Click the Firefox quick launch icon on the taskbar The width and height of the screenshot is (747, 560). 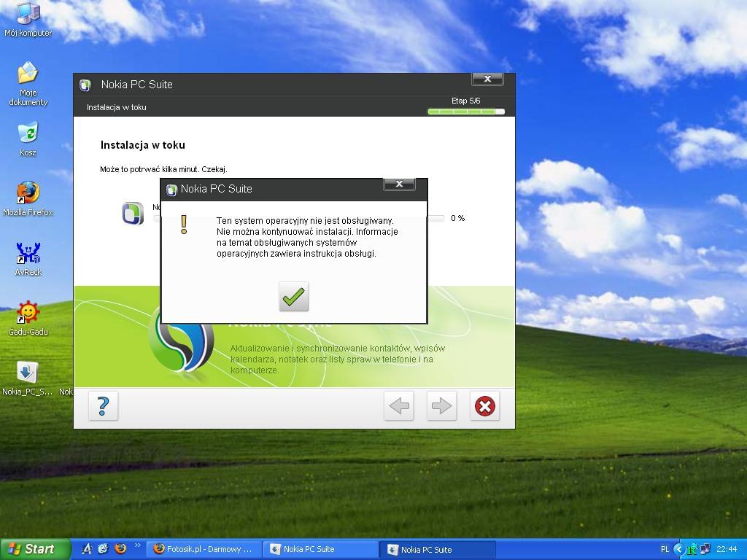coord(120,548)
